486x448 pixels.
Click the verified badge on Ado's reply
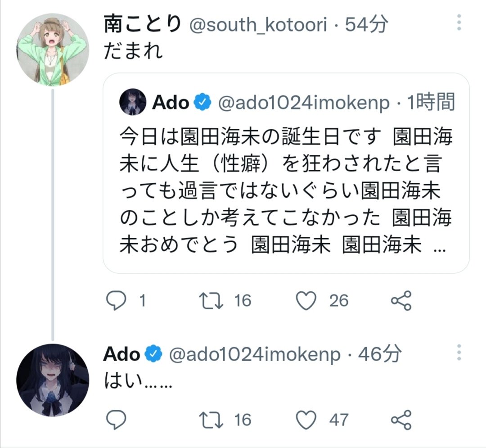click(153, 354)
